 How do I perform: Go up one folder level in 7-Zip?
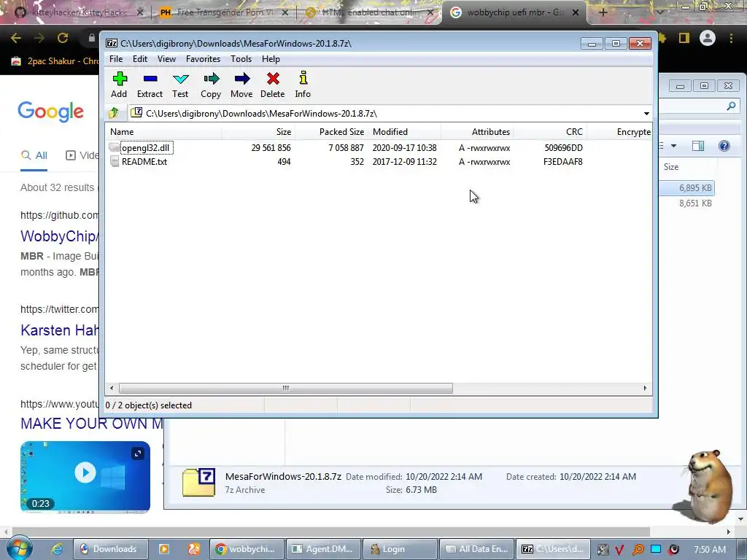(x=114, y=113)
